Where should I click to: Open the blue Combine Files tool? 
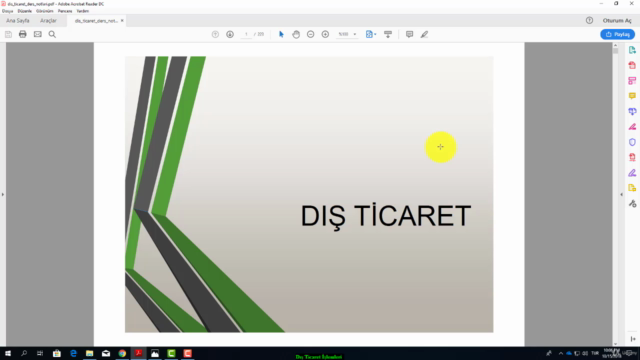tap(632, 111)
